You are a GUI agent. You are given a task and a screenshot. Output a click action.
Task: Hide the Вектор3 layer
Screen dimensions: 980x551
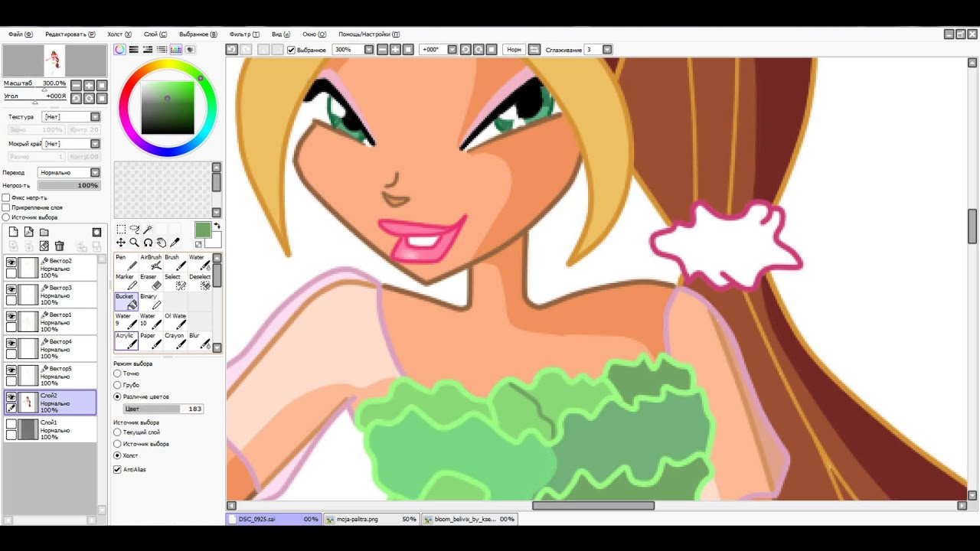[x=11, y=289]
